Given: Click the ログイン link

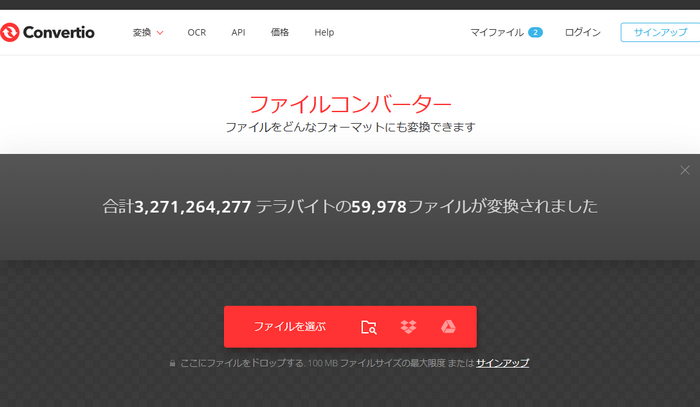Looking at the screenshot, I should (x=583, y=33).
